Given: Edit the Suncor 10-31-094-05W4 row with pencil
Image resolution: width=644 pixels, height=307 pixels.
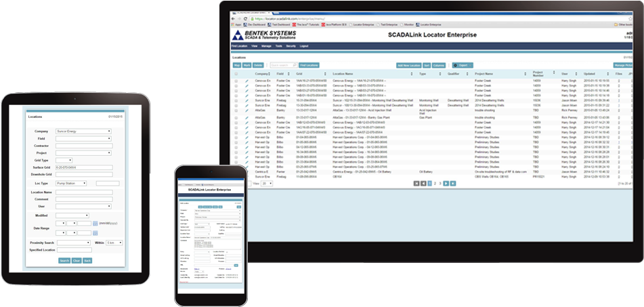Looking at the screenshot, I should (247, 100).
